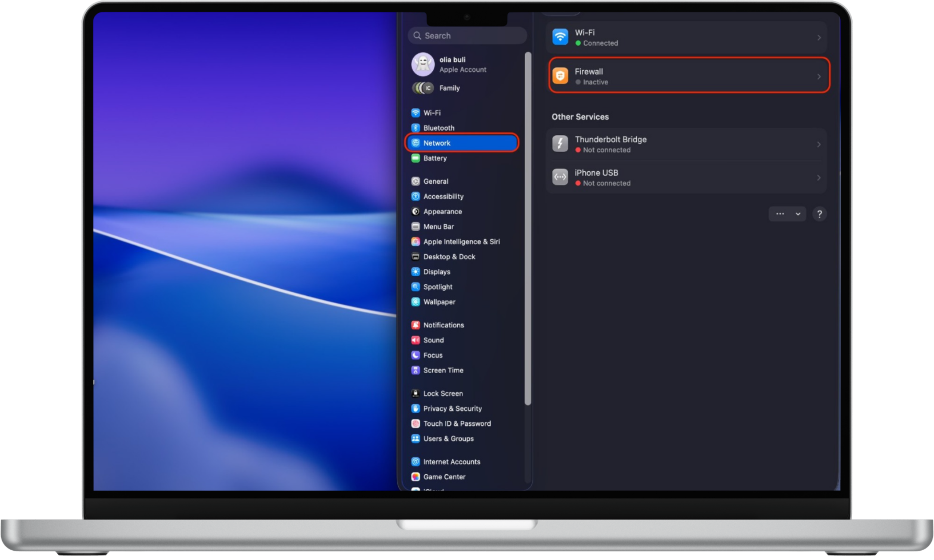Select the Wi-Fi sidebar icon
The height and width of the screenshot is (560, 934).
[416, 112]
